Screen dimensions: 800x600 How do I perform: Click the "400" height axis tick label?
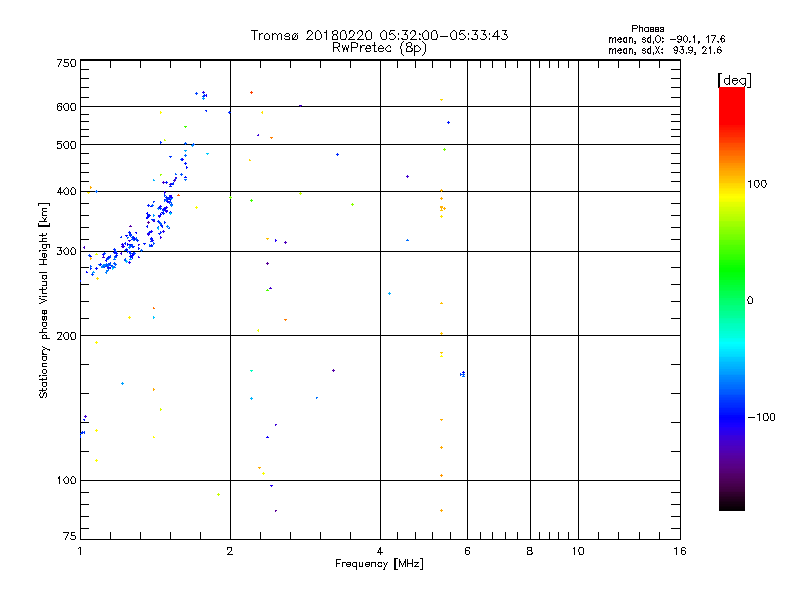pos(66,192)
